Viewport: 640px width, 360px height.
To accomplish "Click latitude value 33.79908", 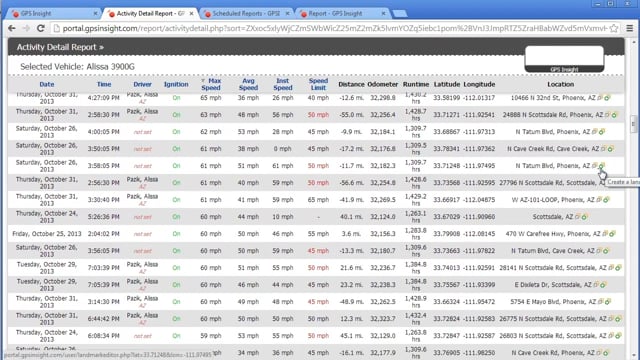I will tap(447, 234).
